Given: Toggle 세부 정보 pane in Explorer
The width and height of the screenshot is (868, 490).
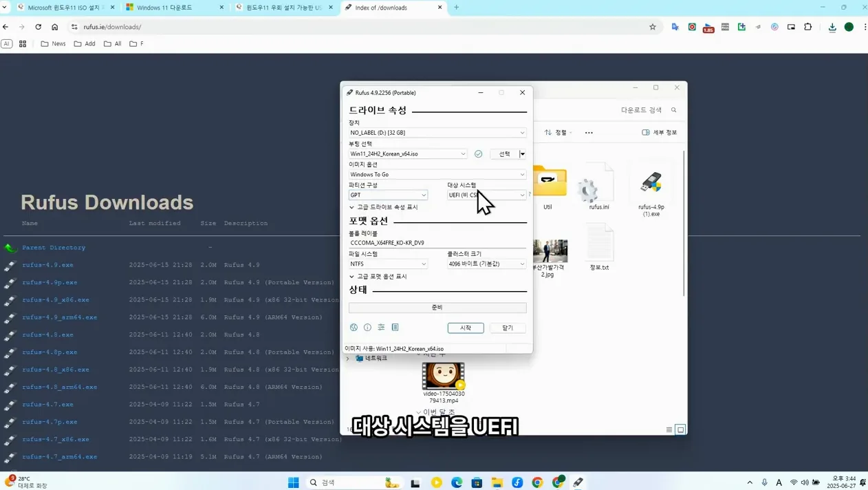Looking at the screenshot, I should click(659, 133).
